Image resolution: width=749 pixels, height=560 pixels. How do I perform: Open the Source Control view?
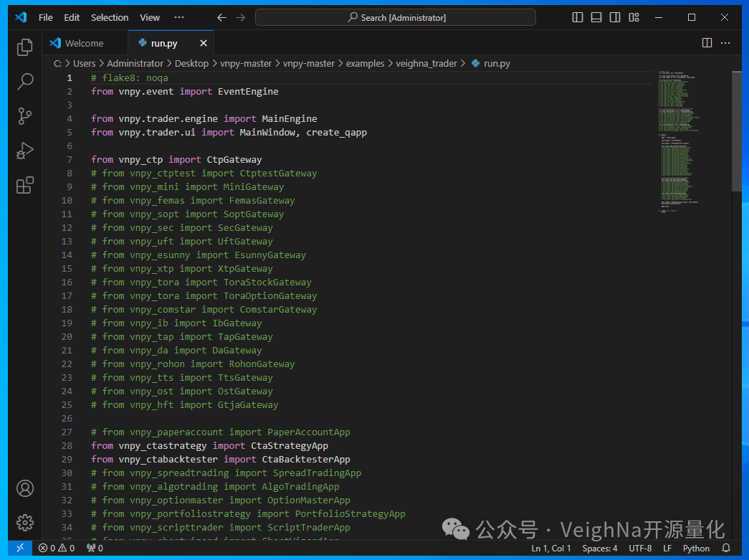pos(25,116)
